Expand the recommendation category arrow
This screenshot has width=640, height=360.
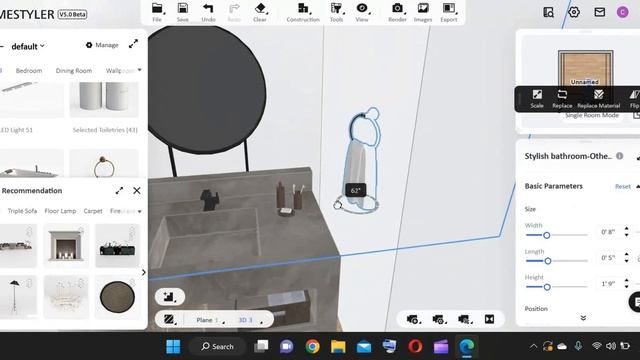tap(140, 211)
